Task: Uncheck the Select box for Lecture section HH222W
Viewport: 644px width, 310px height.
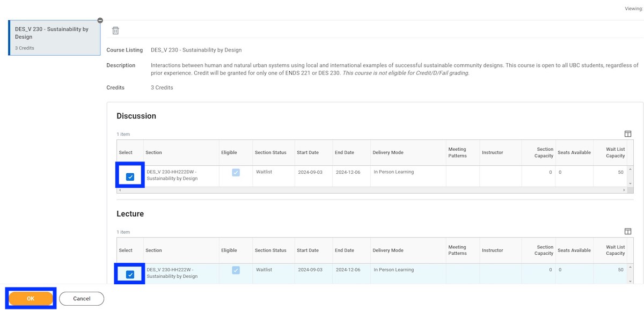Action: (129, 273)
